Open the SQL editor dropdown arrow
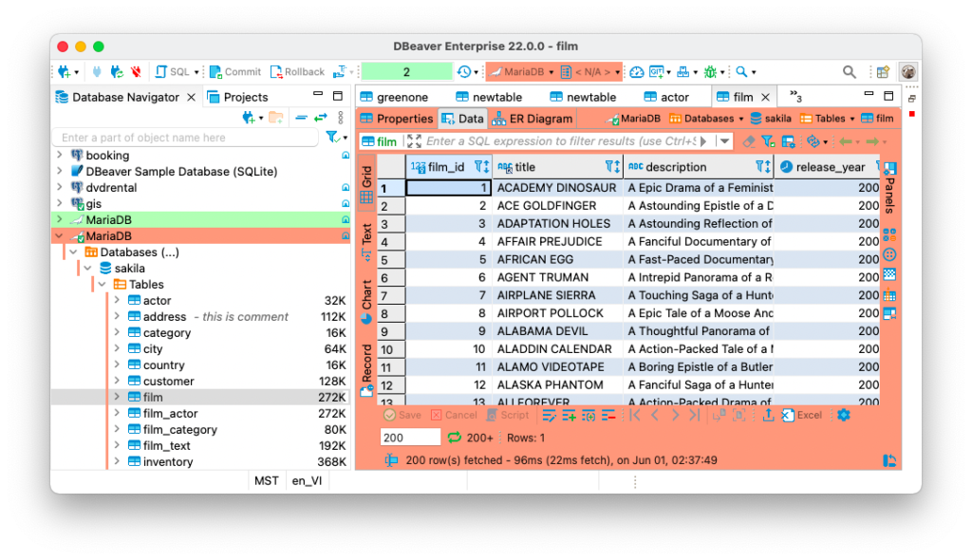The image size is (972, 560). (196, 72)
